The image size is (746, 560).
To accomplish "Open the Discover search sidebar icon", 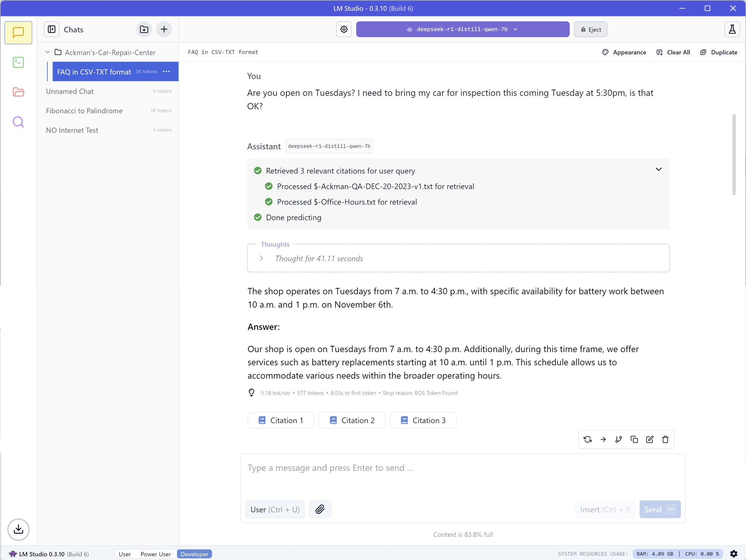I will pos(18,122).
